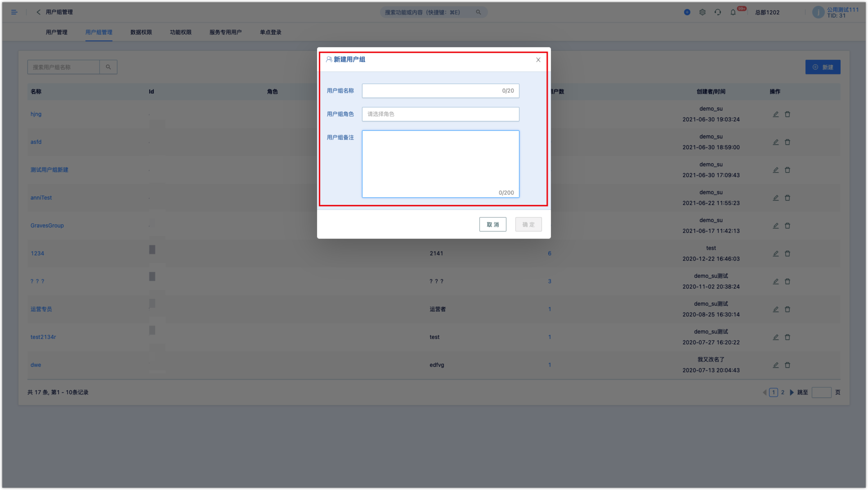Image resolution: width=868 pixels, height=490 pixels.
Task: Delete the asfd user group row
Action: point(787,142)
